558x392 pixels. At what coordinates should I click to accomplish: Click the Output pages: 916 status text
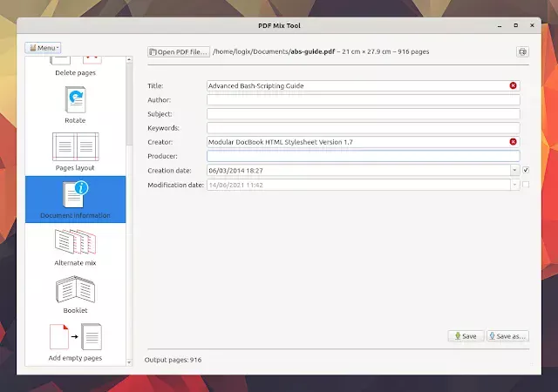173,360
